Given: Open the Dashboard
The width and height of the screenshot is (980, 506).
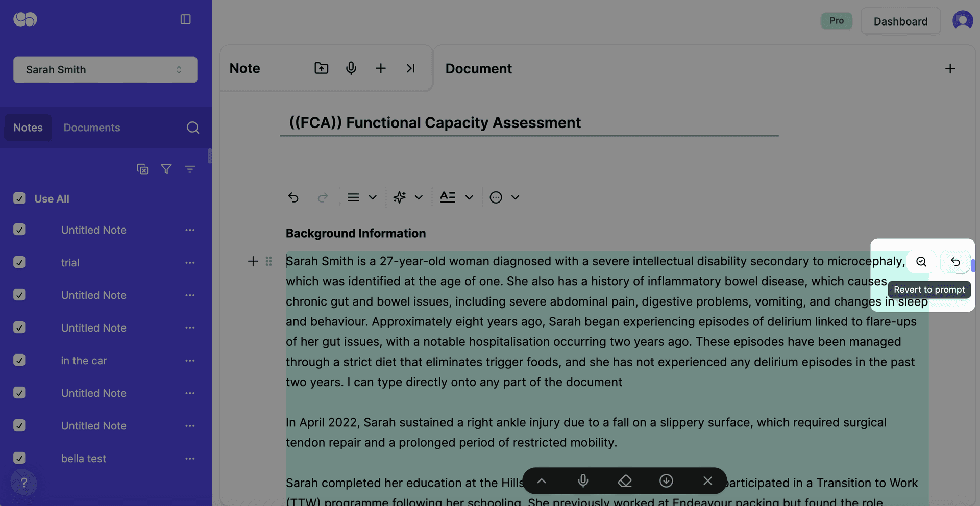Looking at the screenshot, I should point(900,21).
